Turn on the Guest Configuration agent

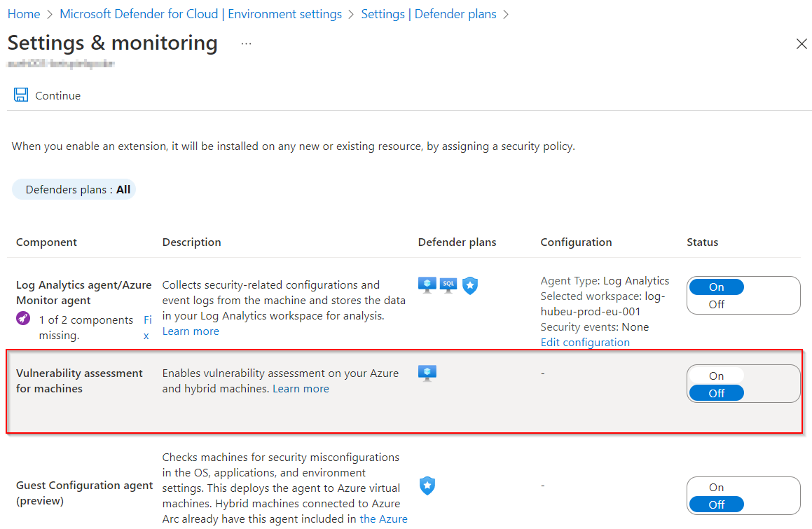716,486
